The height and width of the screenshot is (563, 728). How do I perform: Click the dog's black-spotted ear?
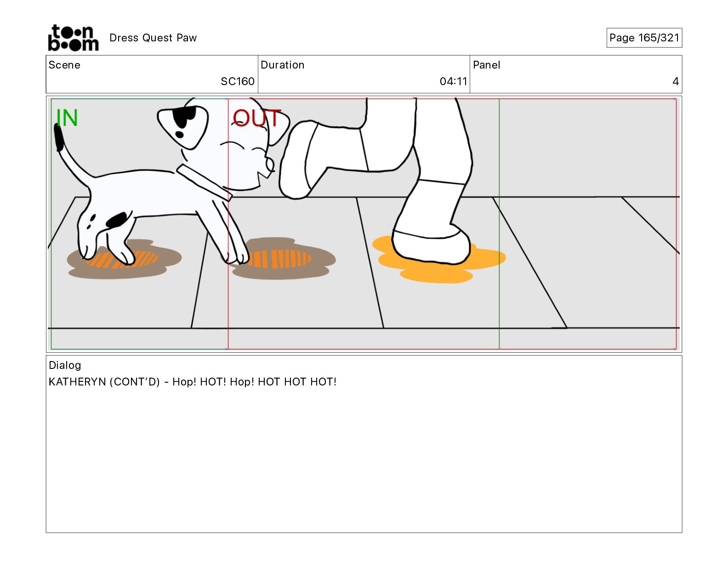183,126
